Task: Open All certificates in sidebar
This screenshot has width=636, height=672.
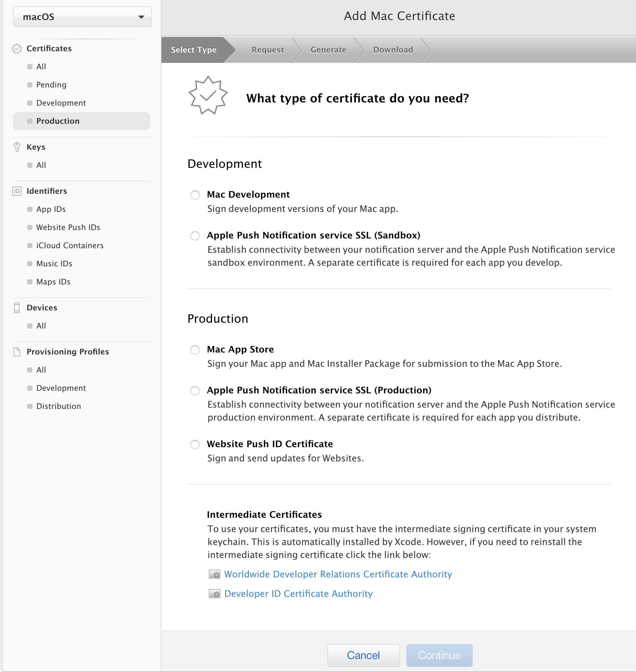Action: (x=41, y=67)
